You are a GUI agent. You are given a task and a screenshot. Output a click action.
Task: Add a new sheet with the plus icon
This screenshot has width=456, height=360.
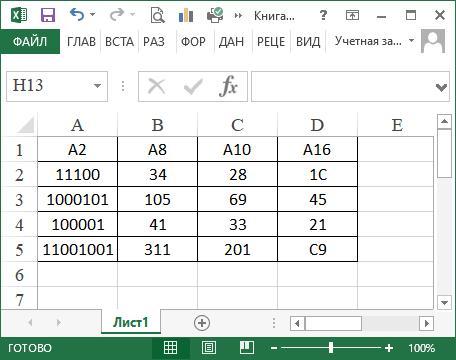(202, 323)
